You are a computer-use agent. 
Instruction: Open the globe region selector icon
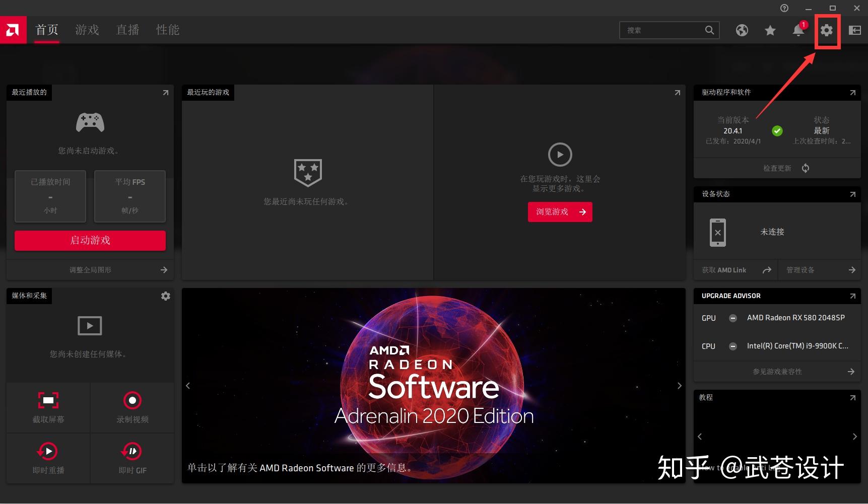[x=742, y=30]
